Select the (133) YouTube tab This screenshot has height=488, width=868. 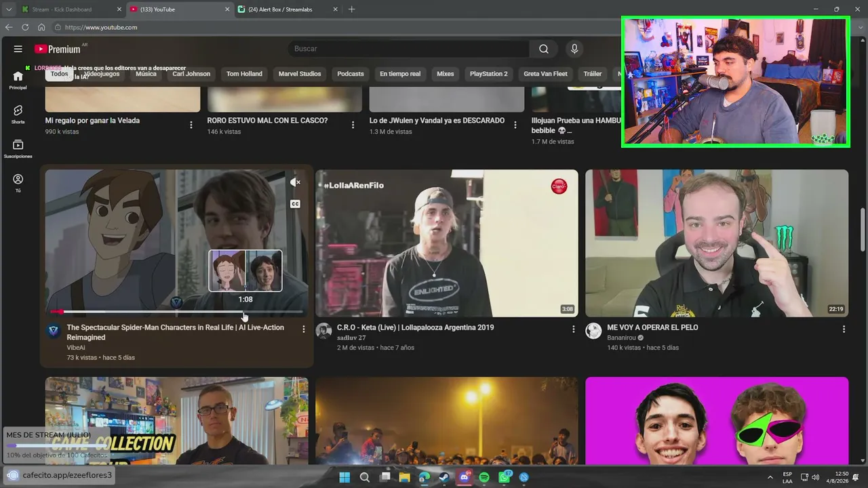tap(179, 9)
